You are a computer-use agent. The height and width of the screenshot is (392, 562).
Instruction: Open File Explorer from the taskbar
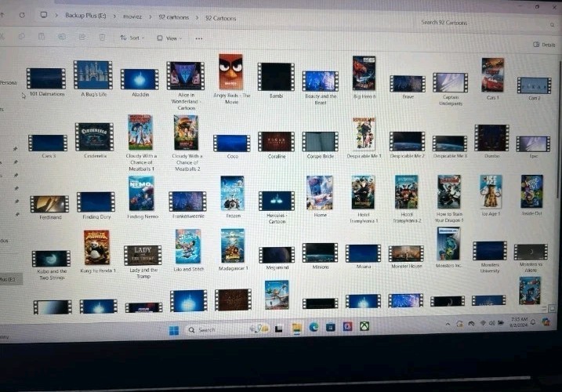(x=297, y=328)
